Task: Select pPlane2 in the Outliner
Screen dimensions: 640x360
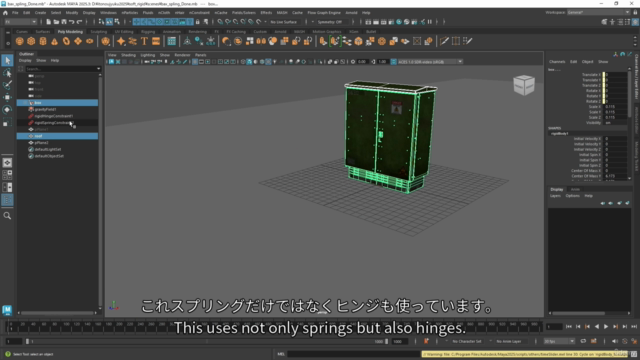Action: point(41,143)
